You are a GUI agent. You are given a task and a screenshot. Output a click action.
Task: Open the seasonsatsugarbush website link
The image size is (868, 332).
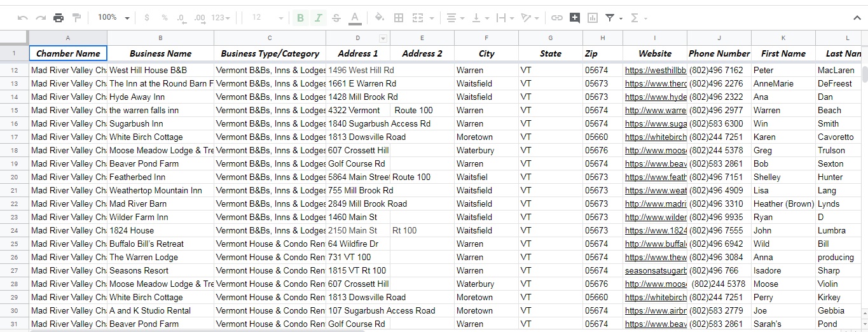click(656, 270)
